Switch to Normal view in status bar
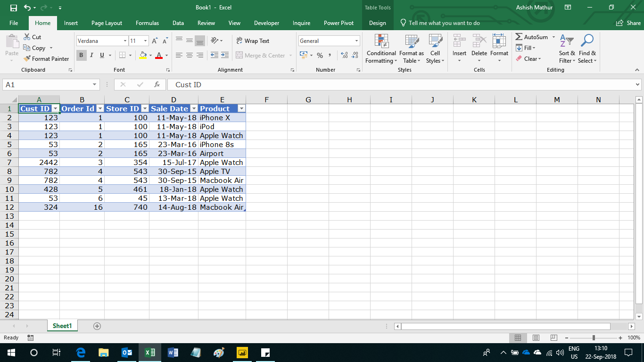Image resolution: width=644 pixels, height=362 pixels. click(518, 337)
